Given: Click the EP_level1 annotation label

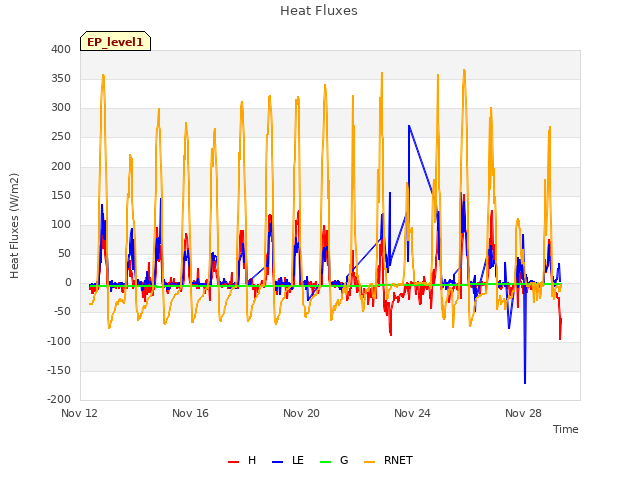Looking at the screenshot, I should click(116, 42).
